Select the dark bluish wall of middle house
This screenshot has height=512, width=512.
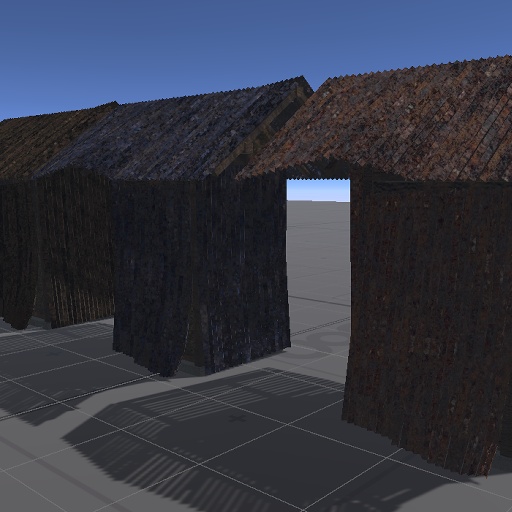coord(202,273)
